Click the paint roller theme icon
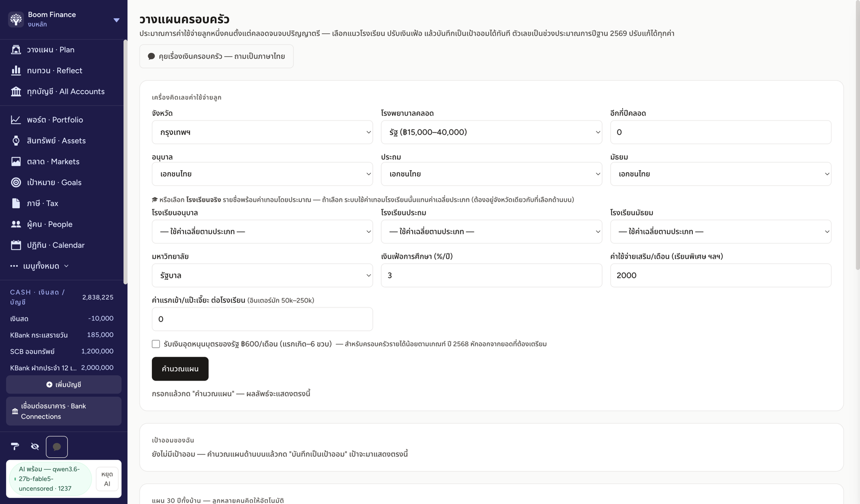This screenshot has height=504, width=860. point(15,446)
